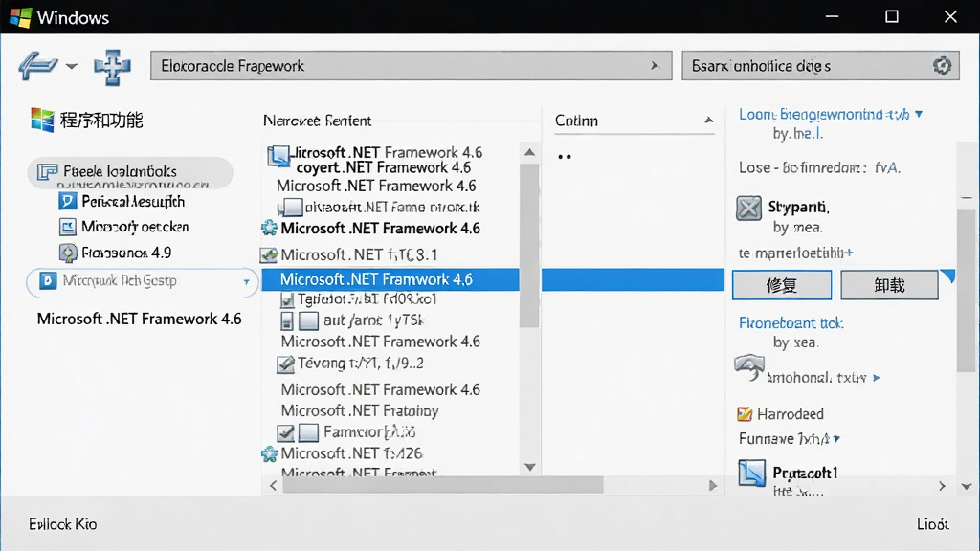Expand the arrow after ₁mohonal. txl₇v
The width and height of the screenshot is (980, 551).
(x=877, y=378)
